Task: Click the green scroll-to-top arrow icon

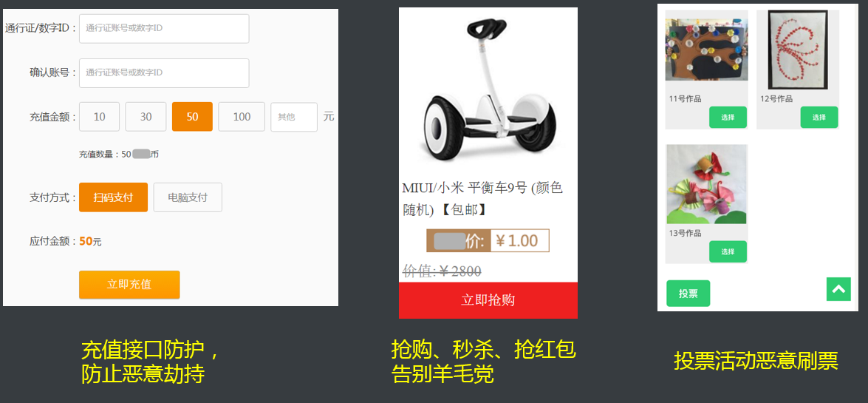Action: coord(838,289)
